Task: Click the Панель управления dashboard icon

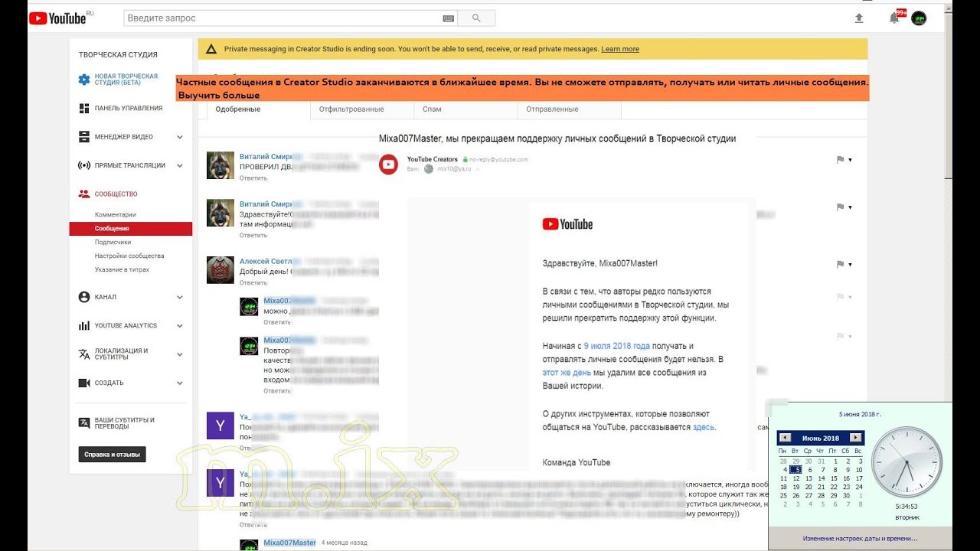Action: (84, 109)
